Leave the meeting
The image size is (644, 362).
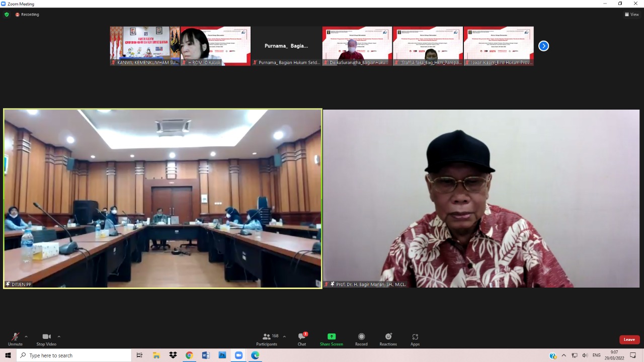click(629, 339)
